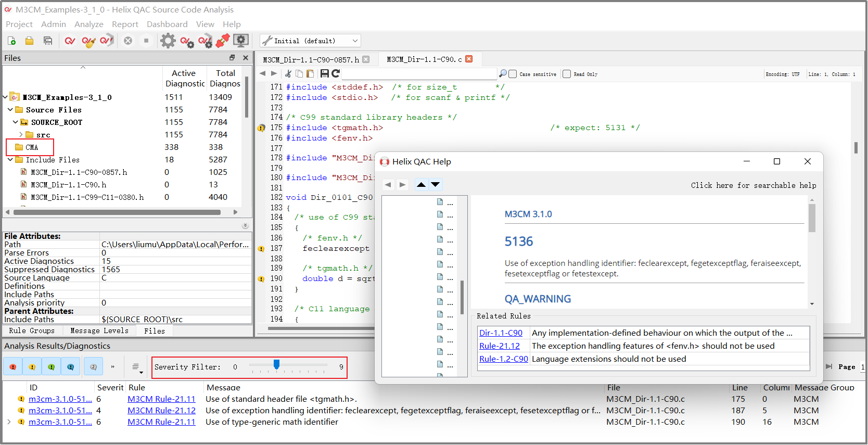The height and width of the screenshot is (445, 868).
Task: Click the new project icon in toolbar
Action: click(x=11, y=41)
